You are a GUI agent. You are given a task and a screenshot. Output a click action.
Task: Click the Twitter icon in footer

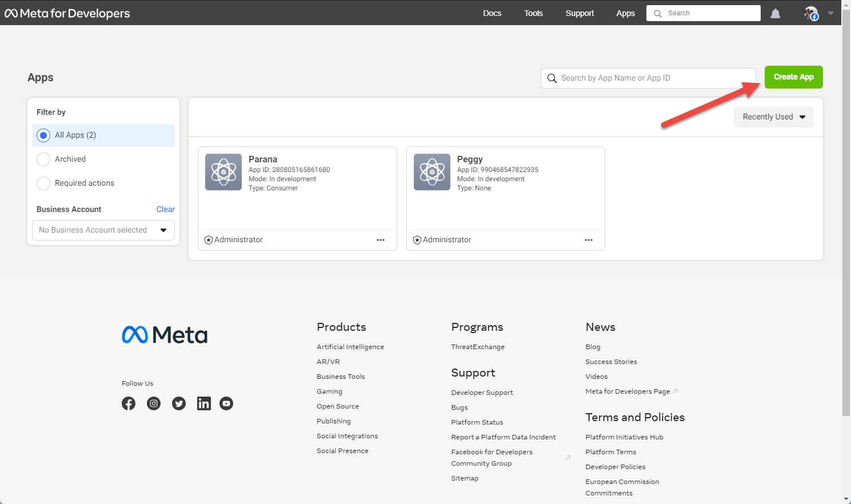[x=179, y=403]
